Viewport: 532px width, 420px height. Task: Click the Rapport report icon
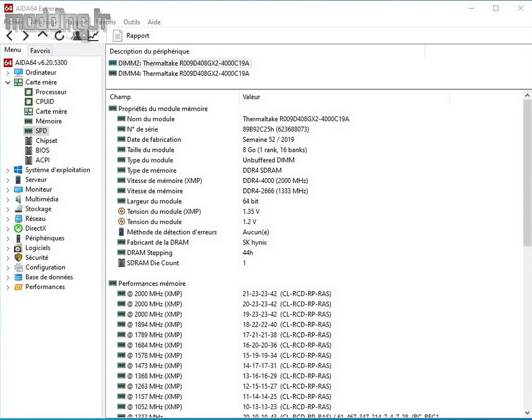coord(117,36)
